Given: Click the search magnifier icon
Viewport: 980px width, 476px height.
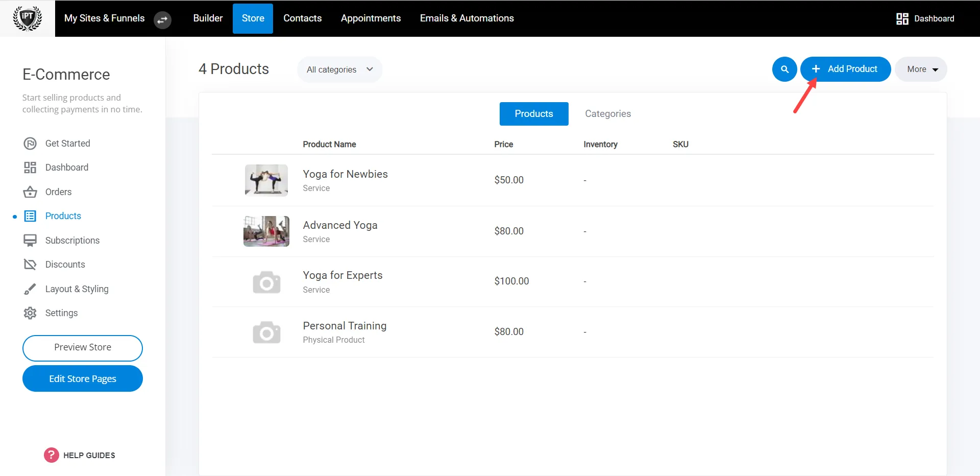Looking at the screenshot, I should point(785,69).
